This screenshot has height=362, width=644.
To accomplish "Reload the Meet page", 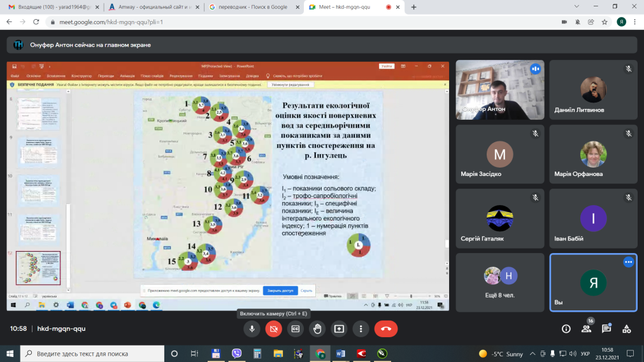I will [36, 22].
